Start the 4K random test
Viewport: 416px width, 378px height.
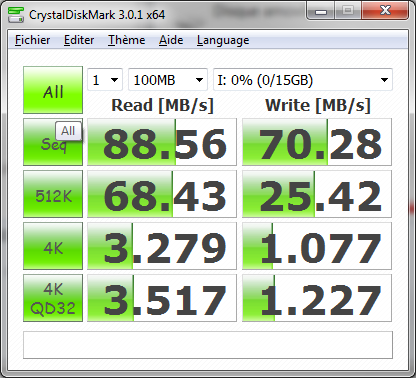(x=53, y=246)
